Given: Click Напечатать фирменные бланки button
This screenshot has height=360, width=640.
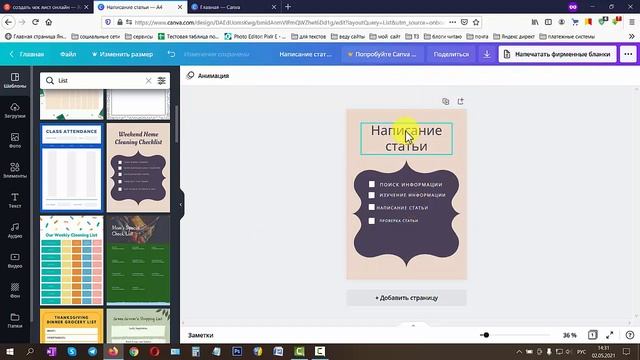Looking at the screenshot, I should [x=558, y=54].
